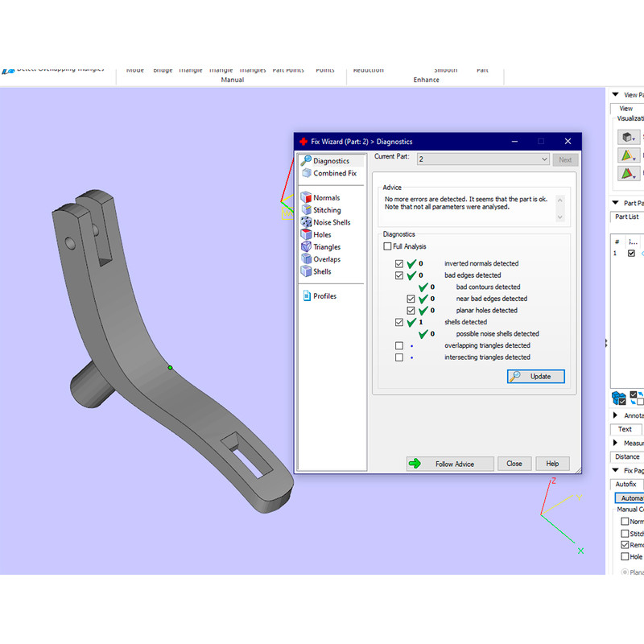Open the Normals fix page
The width and height of the screenshot is (644, 644).
coord(326,198)
